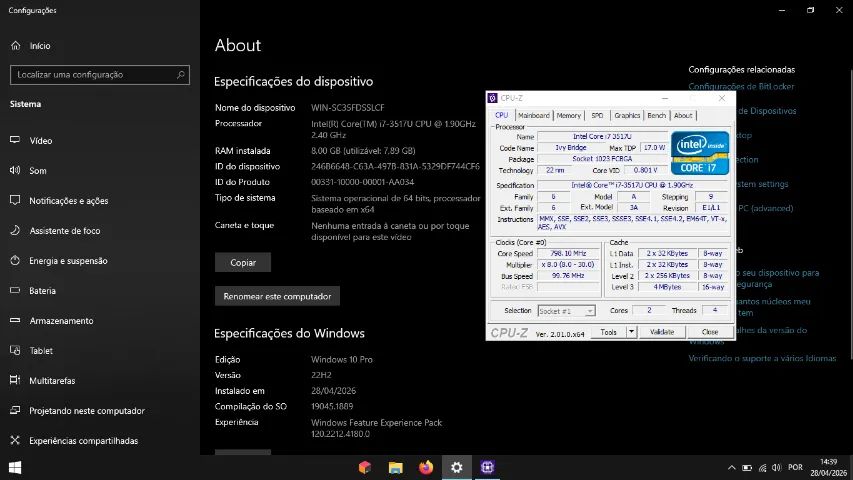This screenshot has height=480, width=853.
Task: Click search magnifier in settings search box
Action: [181, 75]
